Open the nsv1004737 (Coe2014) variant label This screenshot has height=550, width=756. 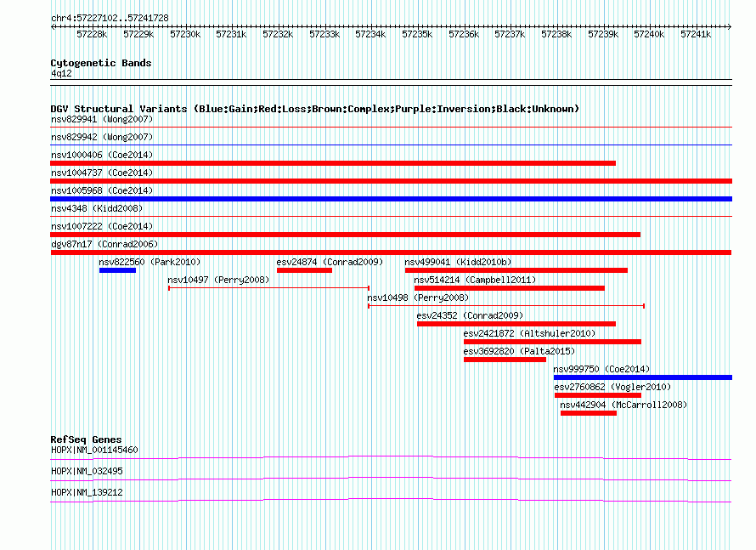[102, 173]
